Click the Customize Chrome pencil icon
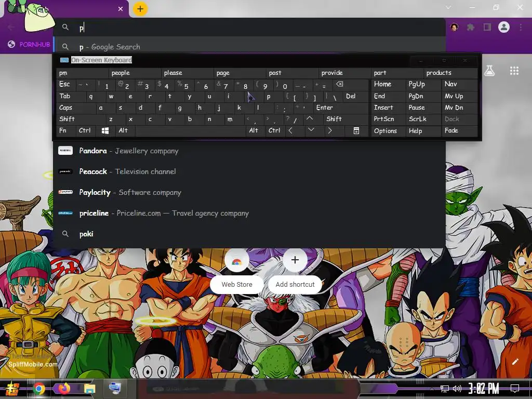 coord(515,362)
